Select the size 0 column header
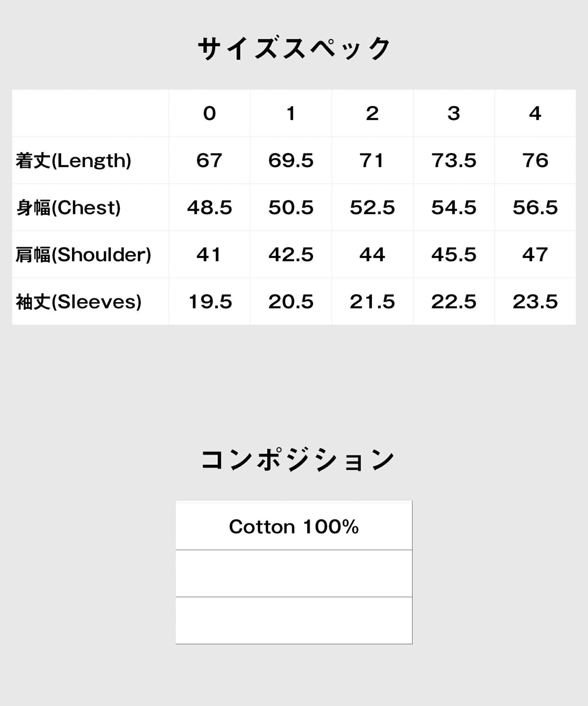The image size is (588, 706). coord(210,113)
